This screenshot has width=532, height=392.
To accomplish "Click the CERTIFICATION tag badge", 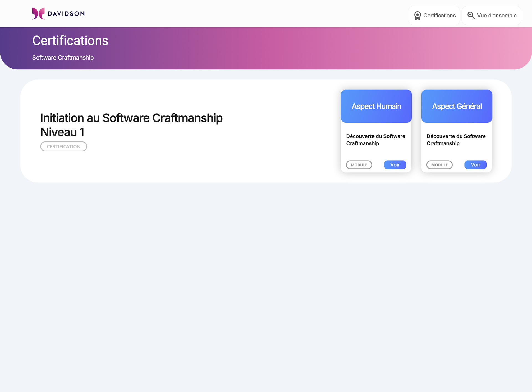I will pyautogui.click(x=63, y=146).
